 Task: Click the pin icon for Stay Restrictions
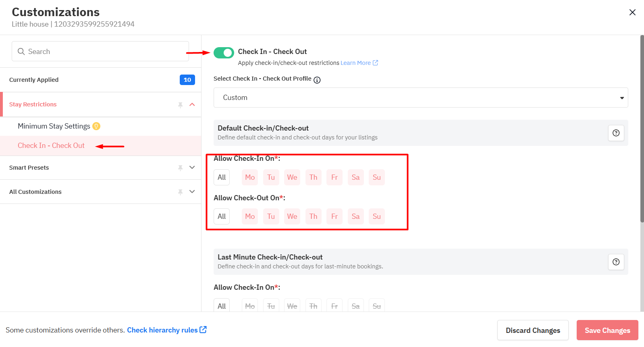(180, 105)
